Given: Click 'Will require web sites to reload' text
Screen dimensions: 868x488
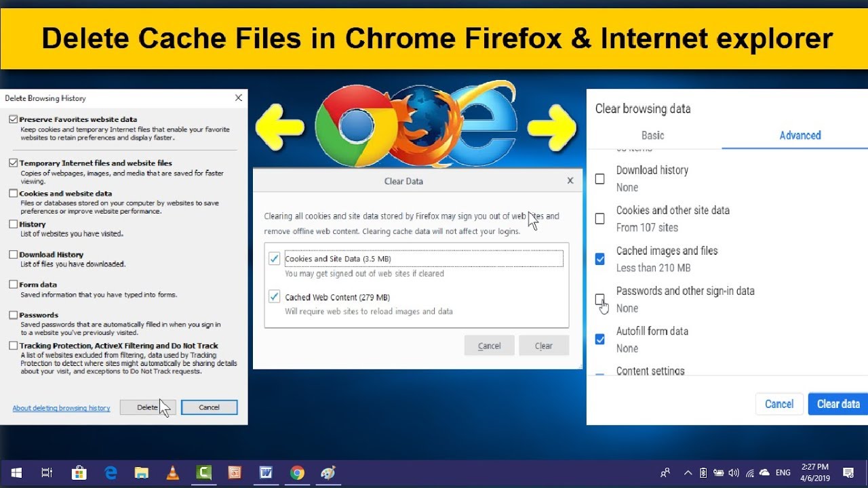Looking at the screenshot, I should [369, 312].
